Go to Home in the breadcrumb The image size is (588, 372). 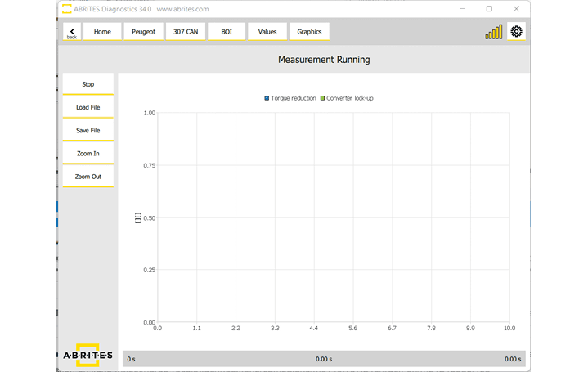tap(102, 32)
